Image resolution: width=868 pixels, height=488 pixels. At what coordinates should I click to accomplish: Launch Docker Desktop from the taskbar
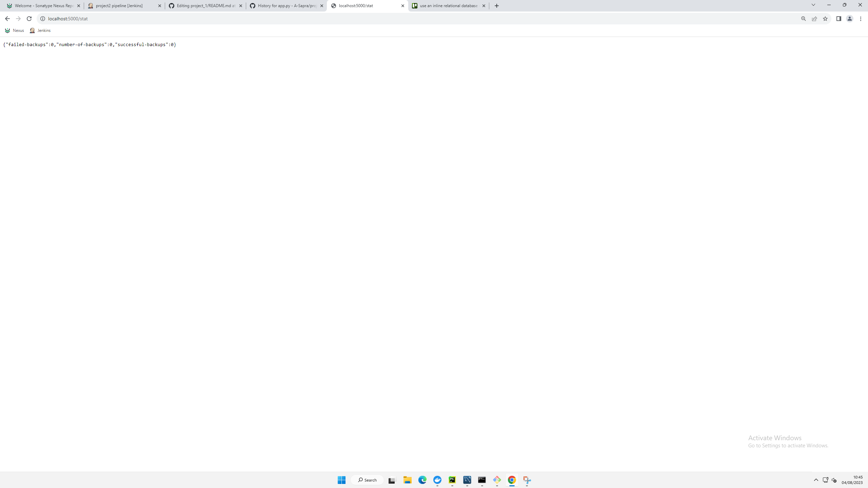[x=437, y=480]
